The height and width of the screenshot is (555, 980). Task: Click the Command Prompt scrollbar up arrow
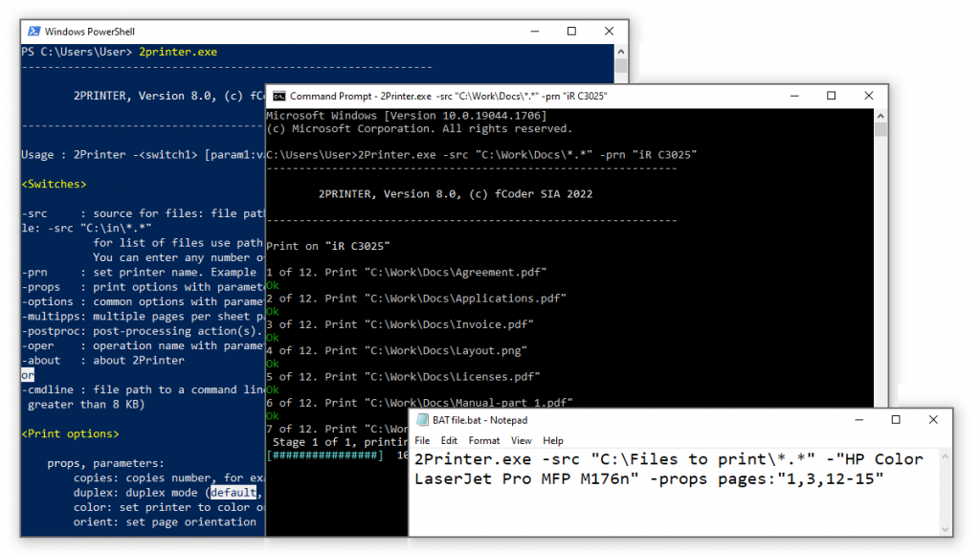880,116
